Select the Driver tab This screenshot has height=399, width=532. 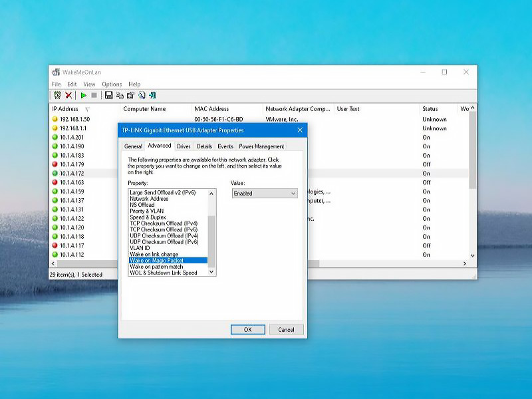tap(184, 146)
